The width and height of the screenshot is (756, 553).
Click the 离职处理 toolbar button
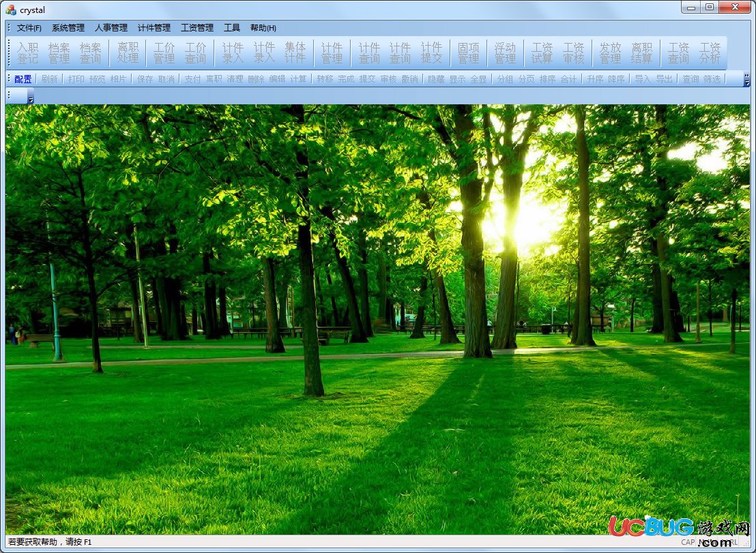(128, 53)
